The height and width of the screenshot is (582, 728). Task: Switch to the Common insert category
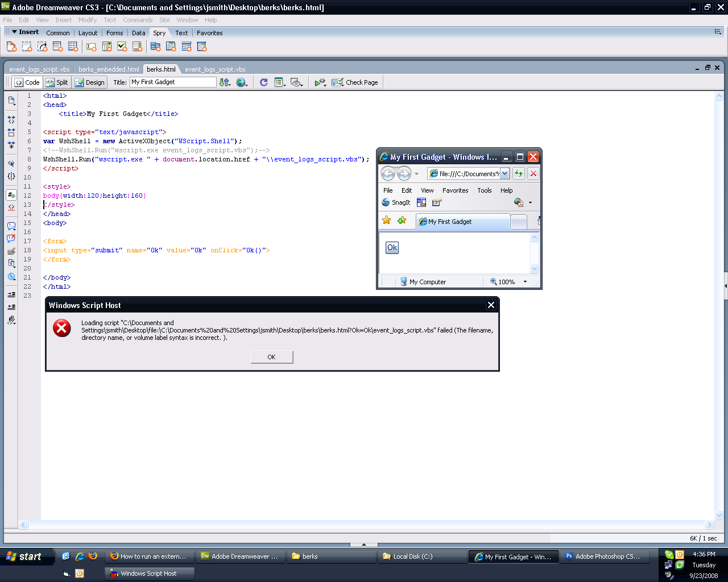click(x=57, y=32)
